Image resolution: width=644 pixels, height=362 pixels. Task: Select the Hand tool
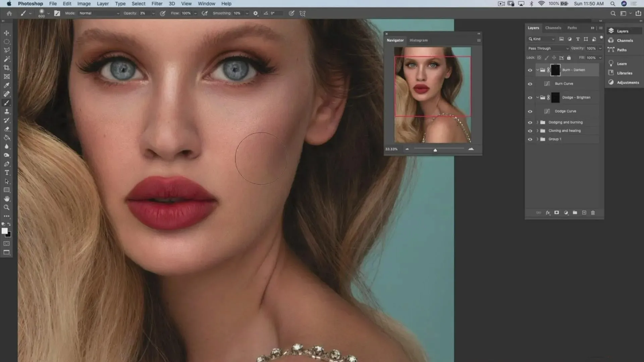point(6,199)
